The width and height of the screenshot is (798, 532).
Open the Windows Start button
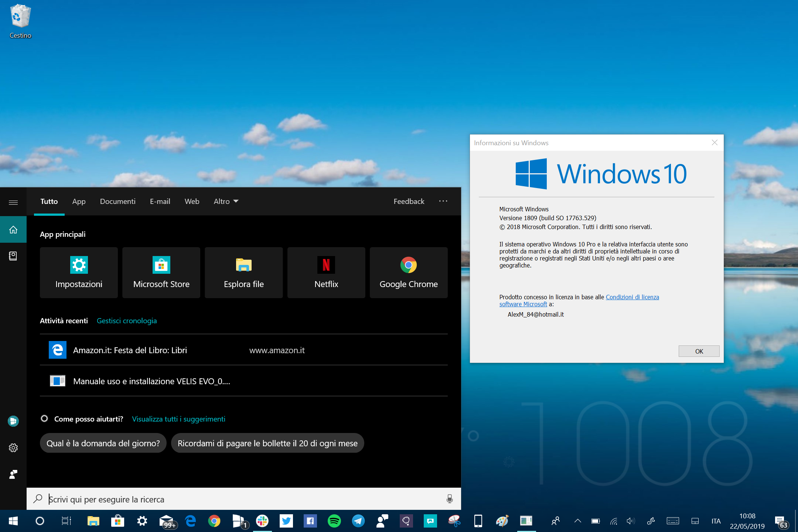click(x=13, y=521)
